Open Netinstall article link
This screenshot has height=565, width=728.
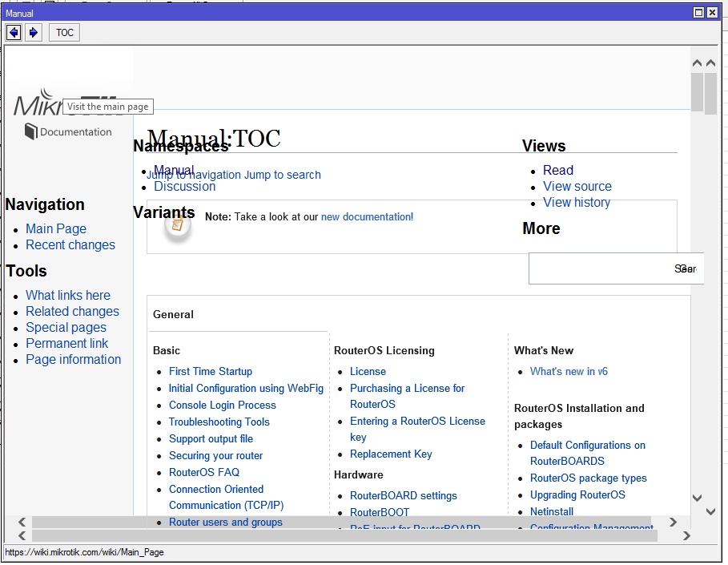(x=552, y=511)
